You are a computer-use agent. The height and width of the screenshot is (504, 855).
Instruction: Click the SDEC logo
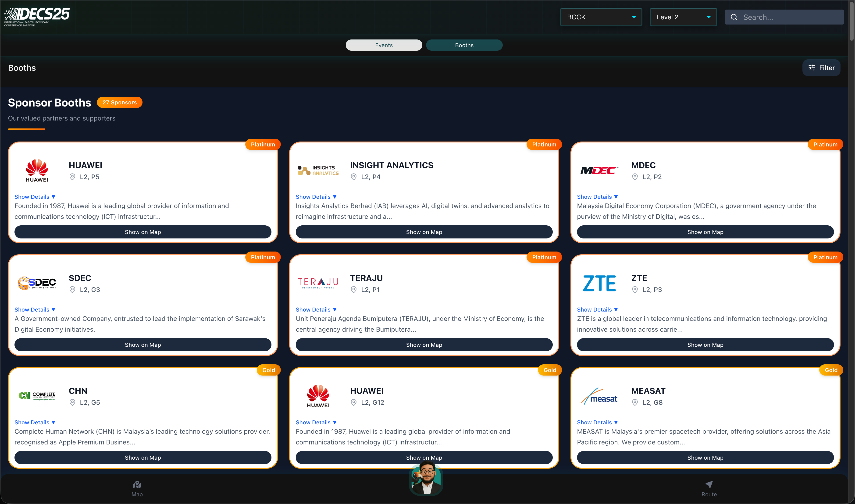[37, 283]
